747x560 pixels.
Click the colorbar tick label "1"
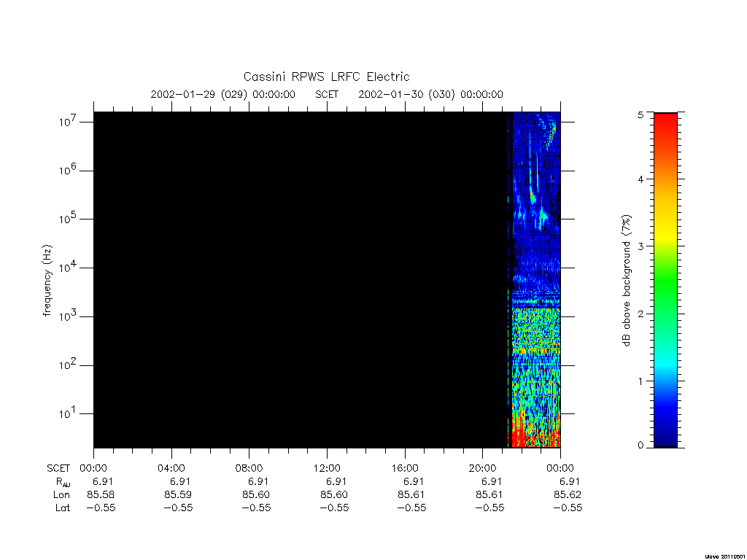tap(640, 381)
